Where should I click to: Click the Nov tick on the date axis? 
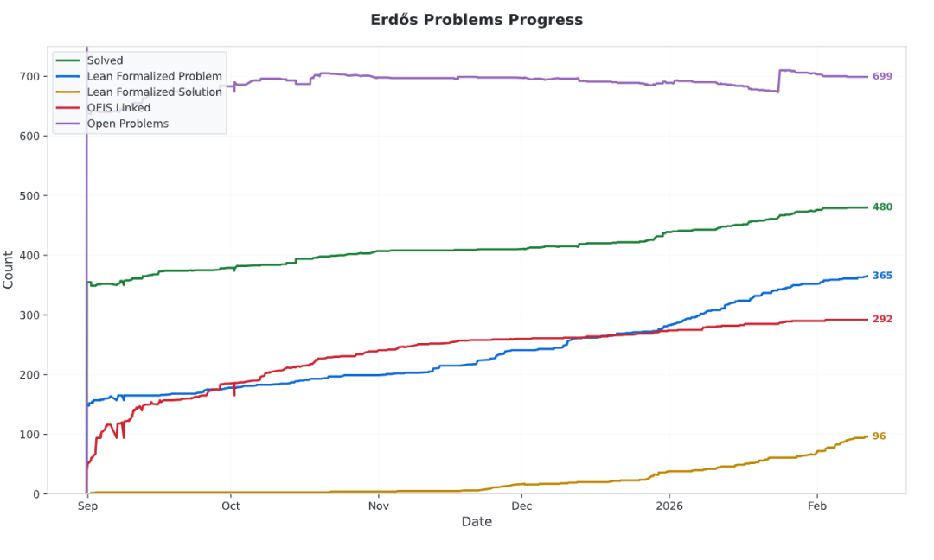379,506
